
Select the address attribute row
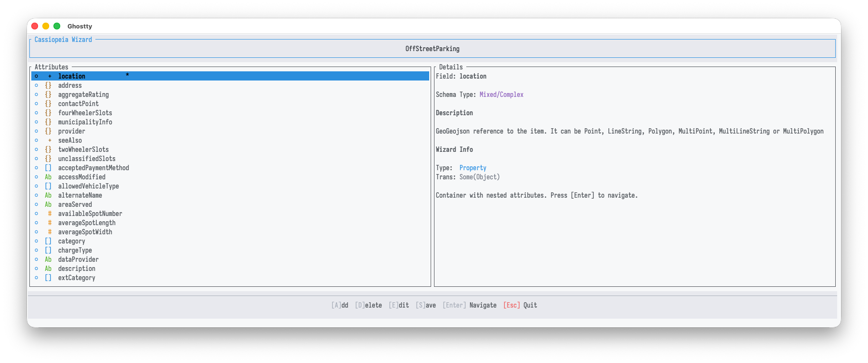230,85
